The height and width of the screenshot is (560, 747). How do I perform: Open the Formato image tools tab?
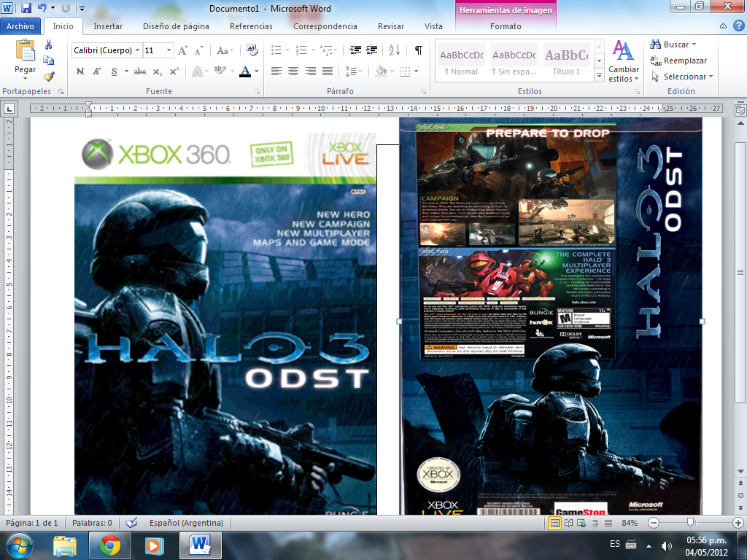(x=506, y=26)
